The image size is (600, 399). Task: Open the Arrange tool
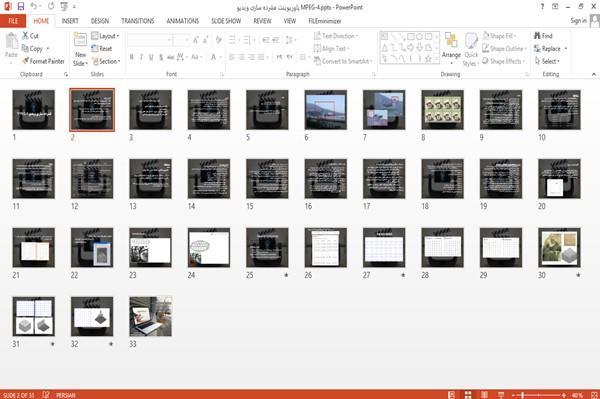click(x=451, y=48)
